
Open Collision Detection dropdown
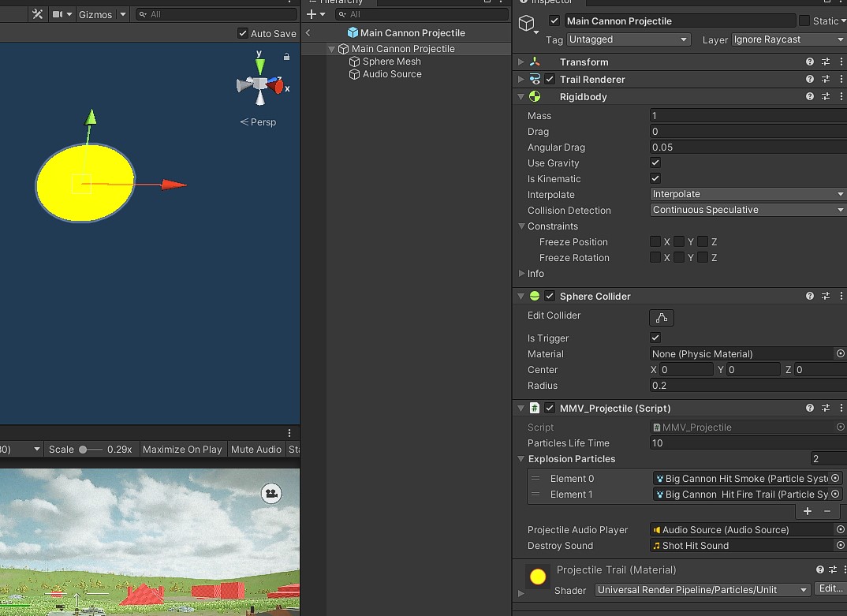pyautogui.click(x=748, y=210)
